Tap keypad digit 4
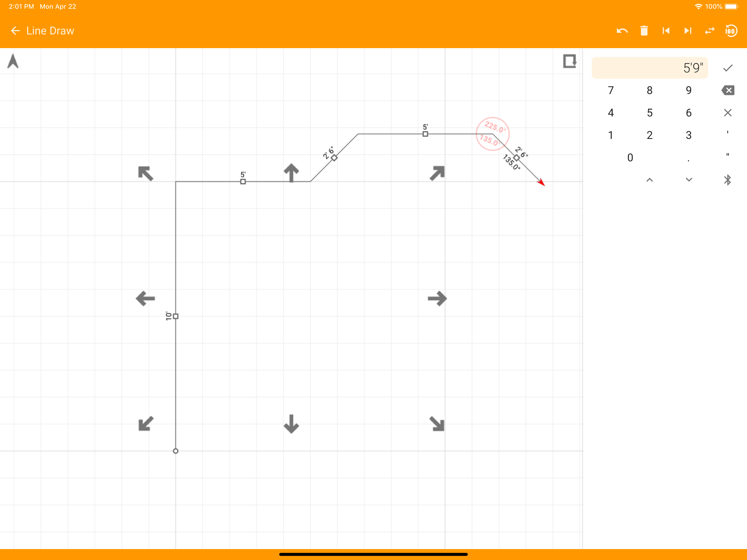 [x=611, y=112]
